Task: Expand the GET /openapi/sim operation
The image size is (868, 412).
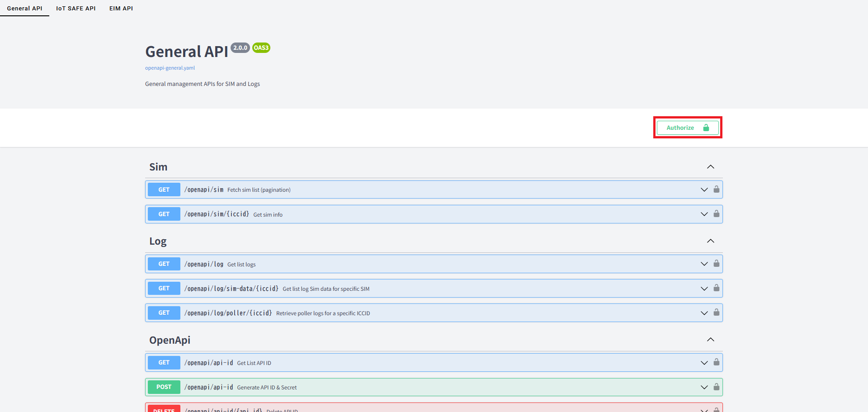Action: coord(704,189)
